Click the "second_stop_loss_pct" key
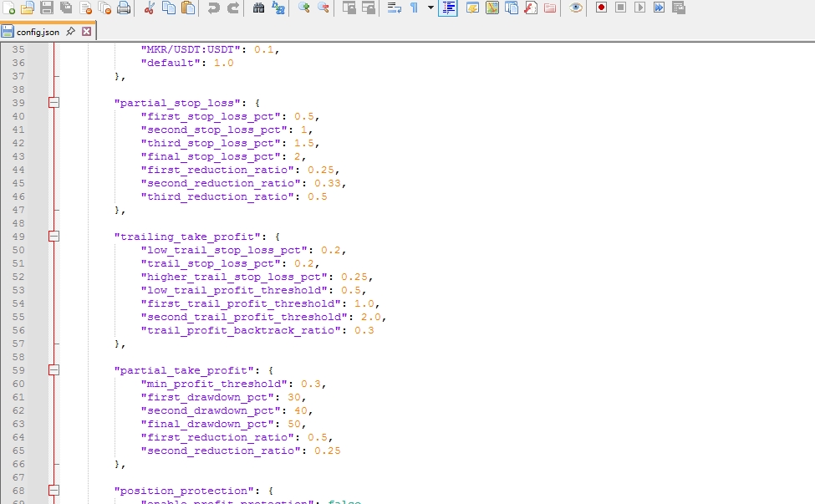 tap(214, 130)
